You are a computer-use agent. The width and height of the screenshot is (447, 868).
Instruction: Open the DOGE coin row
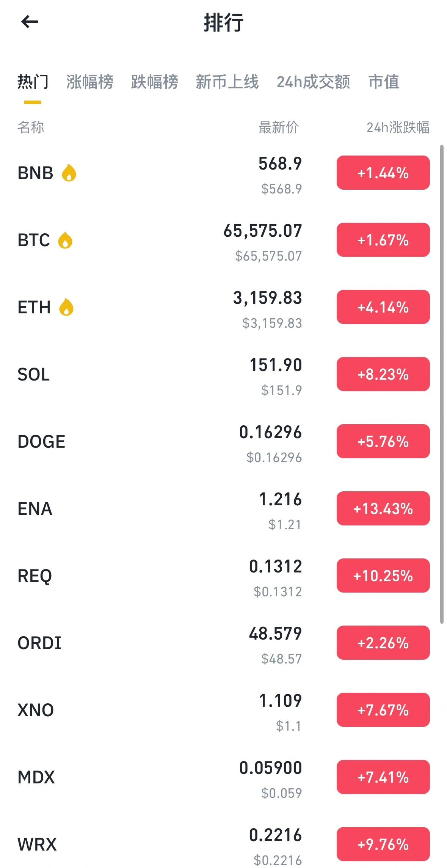[x=223, y=442]
